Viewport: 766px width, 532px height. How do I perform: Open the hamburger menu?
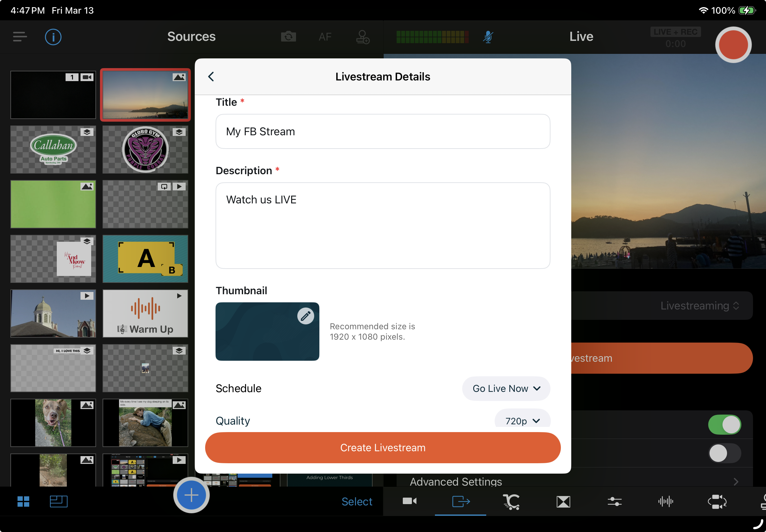20,37
